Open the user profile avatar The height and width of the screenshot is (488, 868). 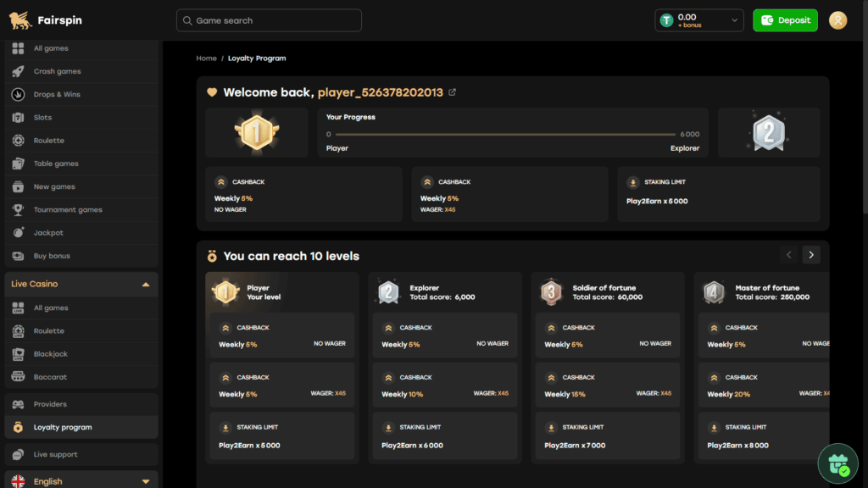click(837, 20)
